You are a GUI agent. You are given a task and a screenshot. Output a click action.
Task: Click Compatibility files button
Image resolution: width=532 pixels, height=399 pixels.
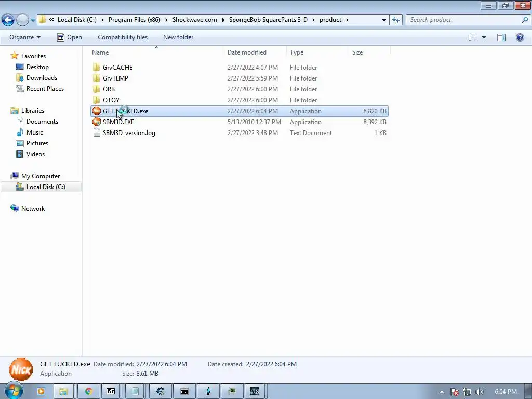[123, 37]
